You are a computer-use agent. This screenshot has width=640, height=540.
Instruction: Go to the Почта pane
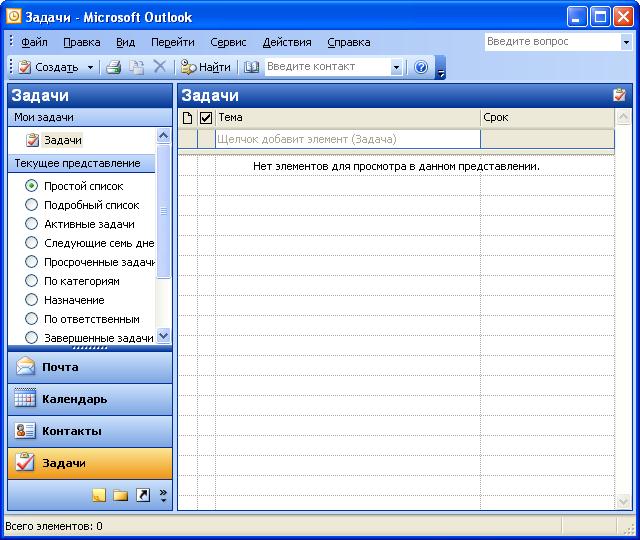[90, 367]
